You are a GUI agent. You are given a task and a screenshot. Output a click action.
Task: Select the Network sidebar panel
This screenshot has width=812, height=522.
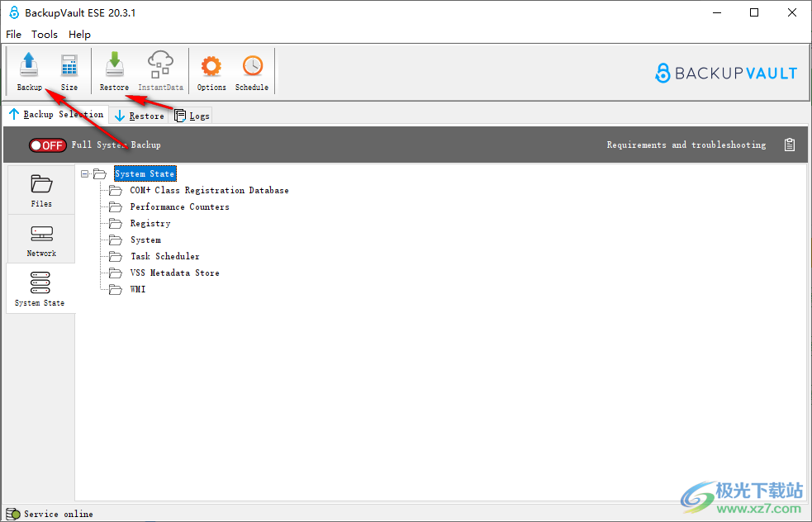tap(41, 240)
